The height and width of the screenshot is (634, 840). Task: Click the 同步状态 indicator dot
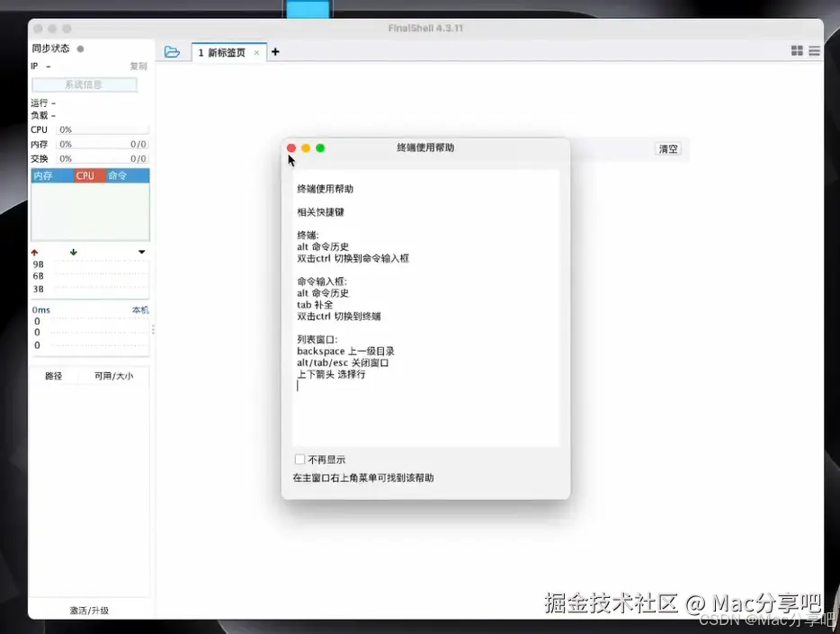click(80, 49)
